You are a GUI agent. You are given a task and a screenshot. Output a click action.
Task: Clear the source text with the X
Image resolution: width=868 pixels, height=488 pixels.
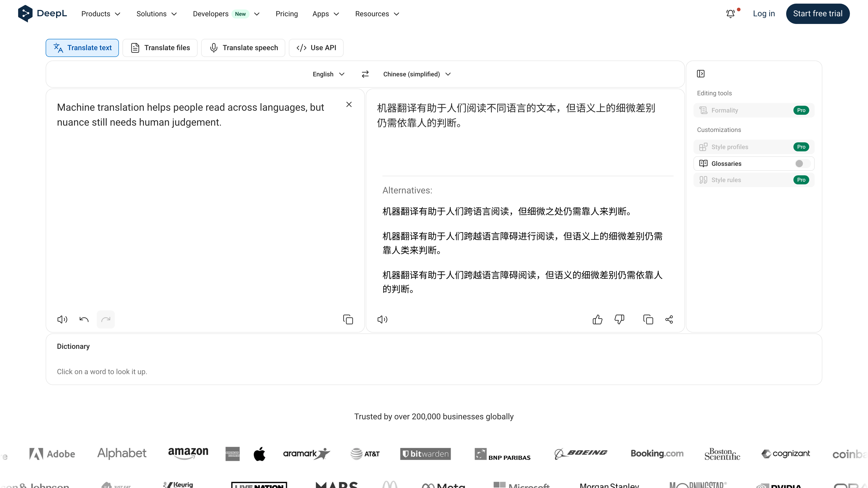coord(349,104)
